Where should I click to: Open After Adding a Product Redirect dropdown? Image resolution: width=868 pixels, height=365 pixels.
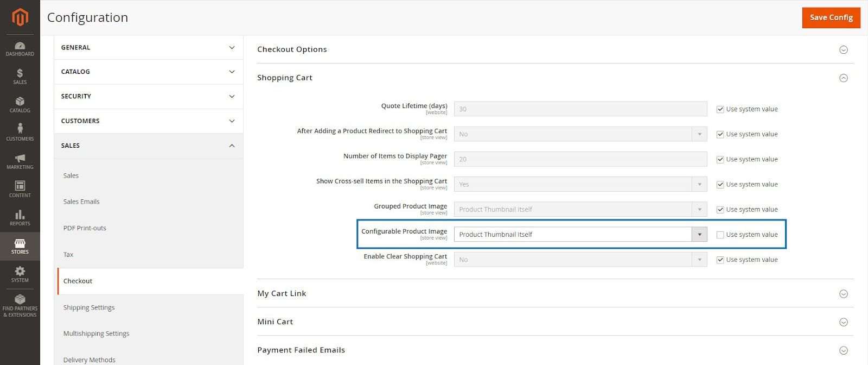[580, 134]
